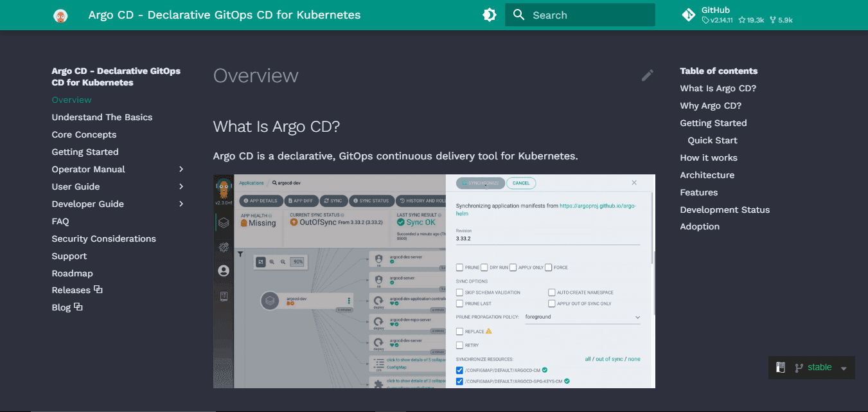Jump to Development Status section
The image size is (868, 412).
(x=725, y=210)
